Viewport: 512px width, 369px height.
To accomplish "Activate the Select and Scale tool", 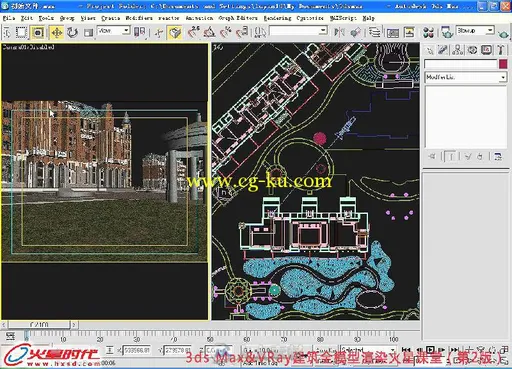I will click(x=88, y=32).
